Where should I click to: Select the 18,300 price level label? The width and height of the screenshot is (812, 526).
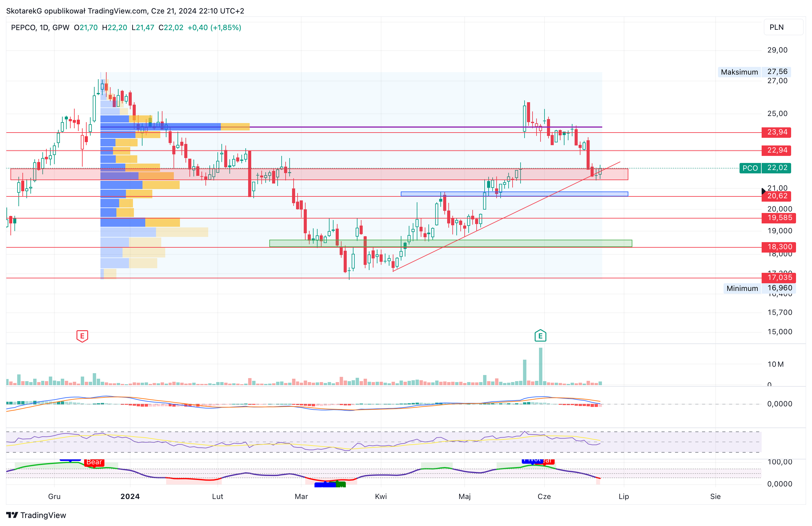[778, 246]
